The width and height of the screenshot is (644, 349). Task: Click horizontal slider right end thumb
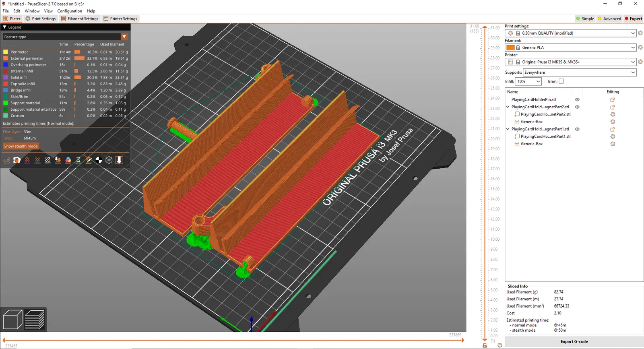coord(462,341)
